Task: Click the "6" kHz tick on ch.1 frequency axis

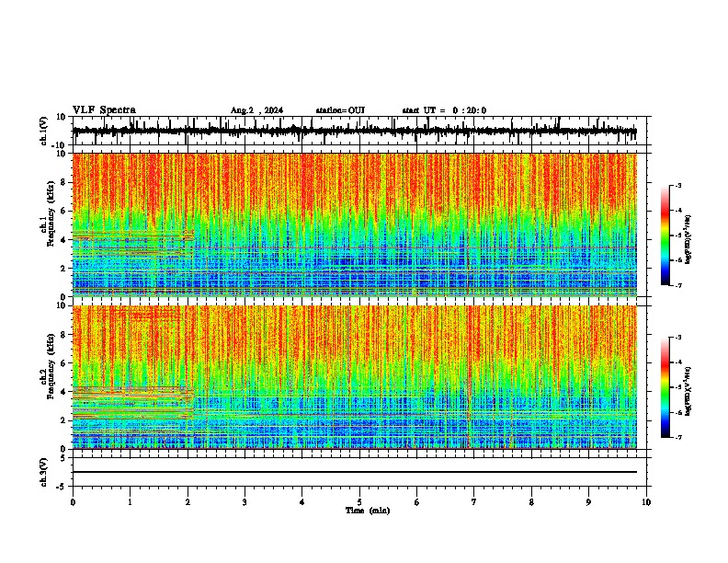Action: (64, 212)
